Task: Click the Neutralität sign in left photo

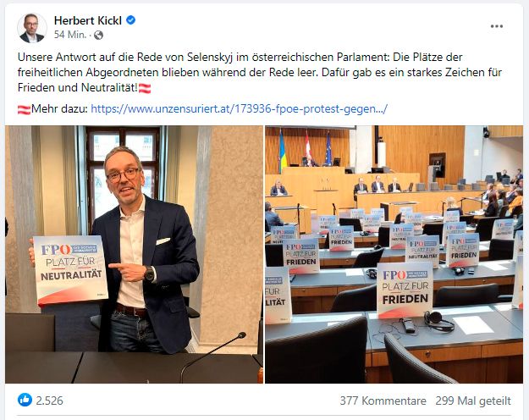Action: [70, 270]
